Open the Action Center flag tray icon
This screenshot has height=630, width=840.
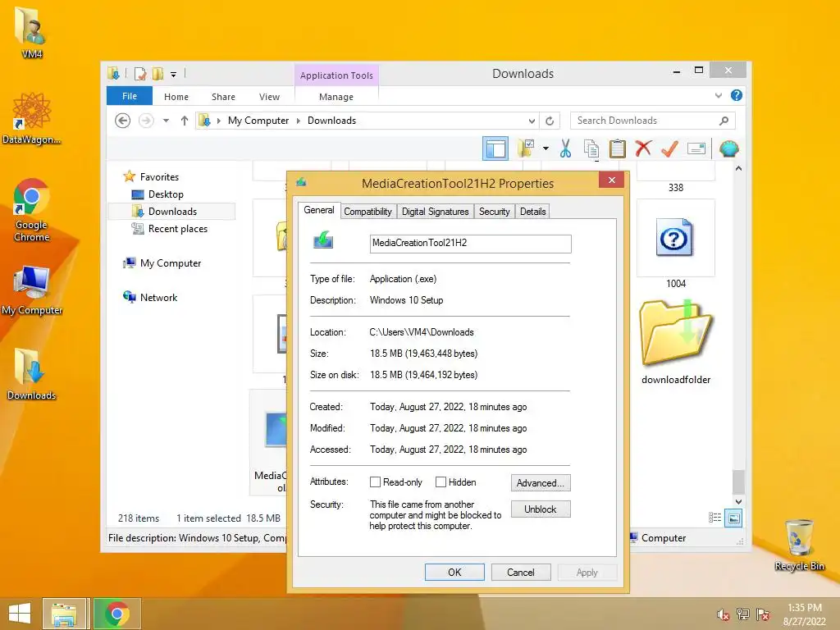pyautogui.click(x=763, y=614)
